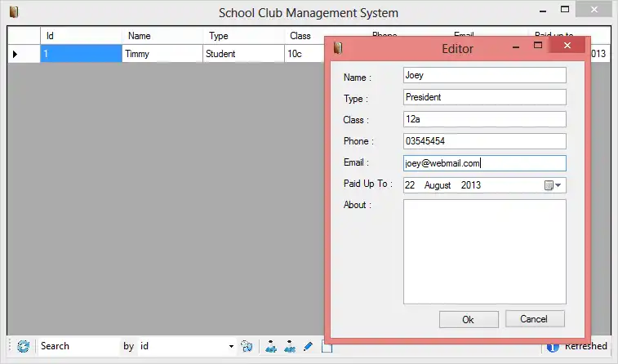This screenshot has width=618, height=364.
Task: Select the day 22 in date picker
Action: click(x=410, y=185)
